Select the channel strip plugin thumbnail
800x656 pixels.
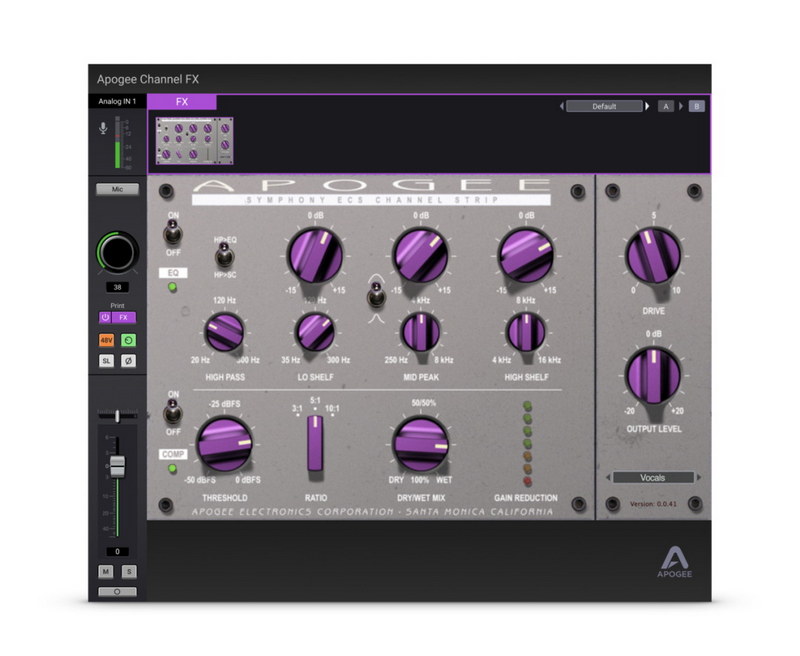coord(194,141)
